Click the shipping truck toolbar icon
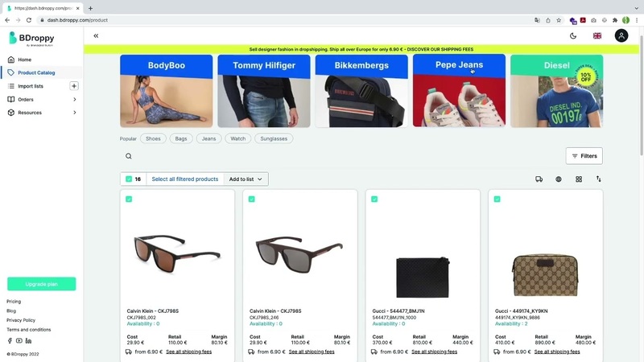This screenshot has height=362, width=644. pos(539,179)
